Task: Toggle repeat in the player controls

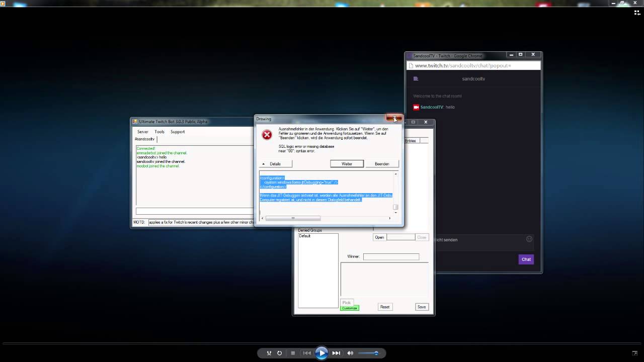Action: coord(280,353)
